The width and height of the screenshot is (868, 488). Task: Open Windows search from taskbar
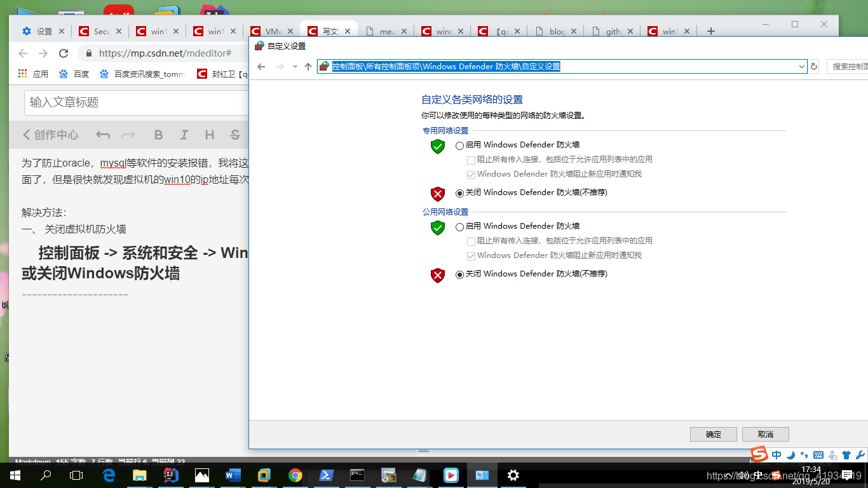(x=46, y=475)
